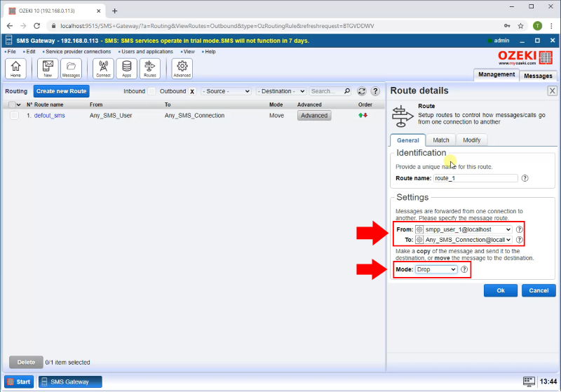Screen dimensions: 561x392
Task: Click the Ozeki logo
Action: pos(525,58)
